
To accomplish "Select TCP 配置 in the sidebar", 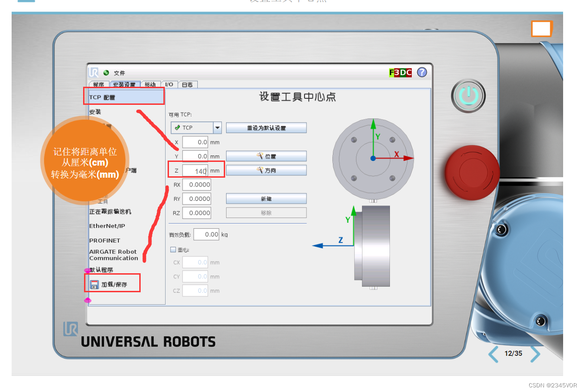I will click(125, 97).
